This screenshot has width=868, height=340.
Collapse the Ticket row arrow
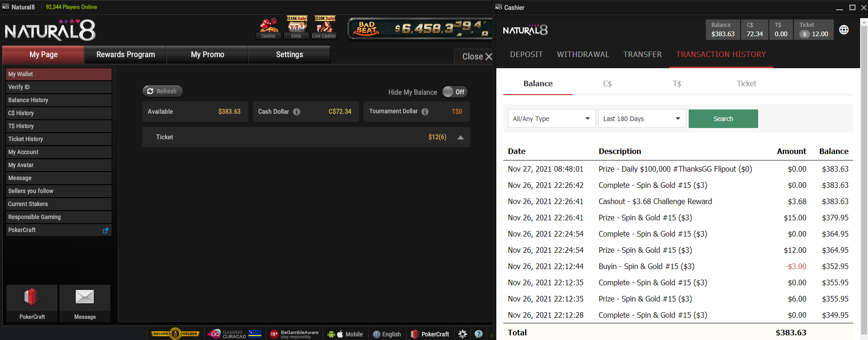[461, 137]
